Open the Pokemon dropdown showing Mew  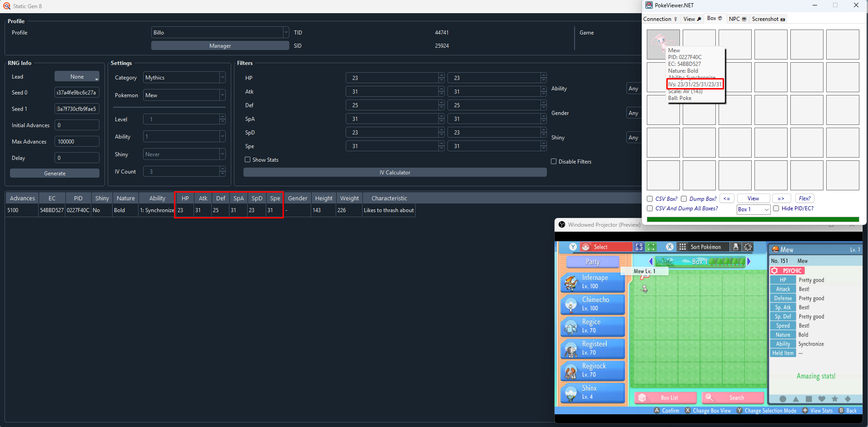[184, 95]
